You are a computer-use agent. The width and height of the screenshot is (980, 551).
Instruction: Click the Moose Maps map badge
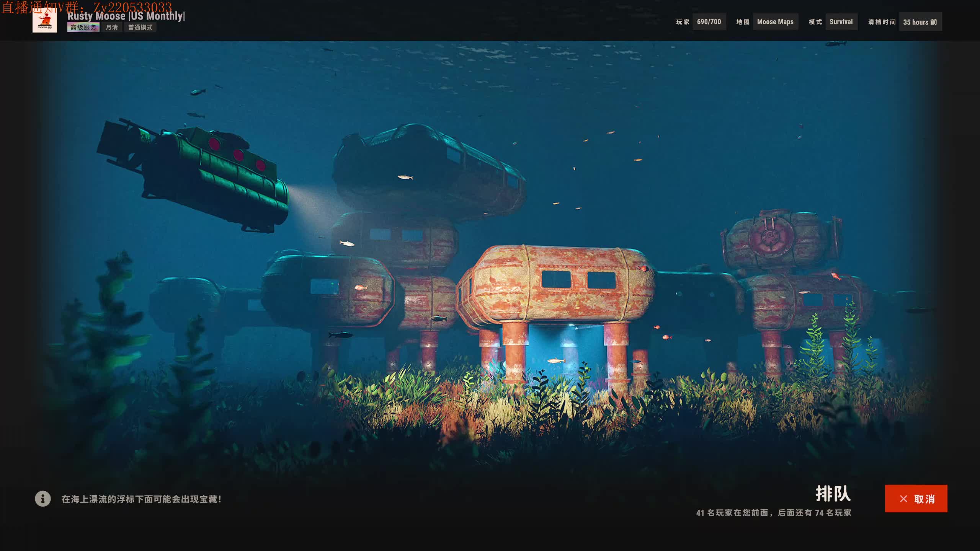click(x=775, y=22)
